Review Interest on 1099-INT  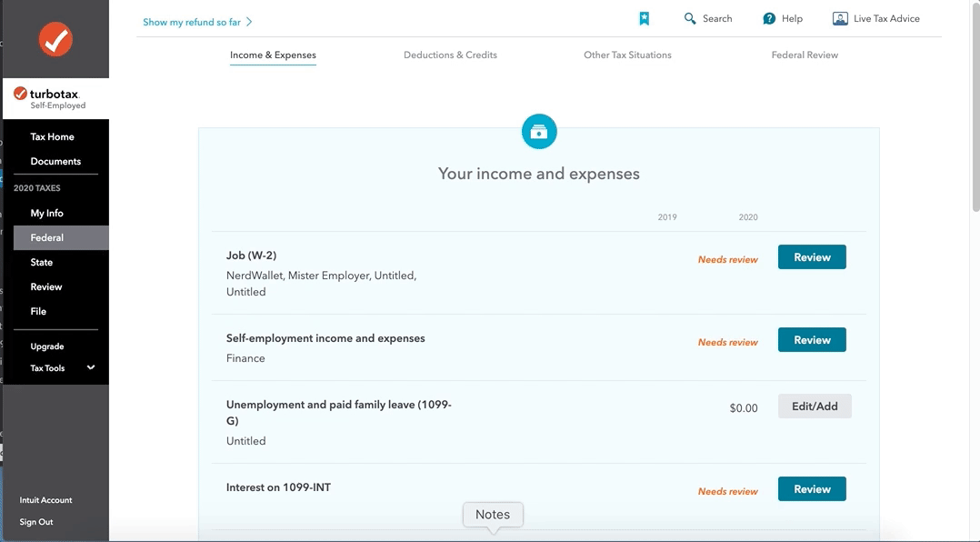tap(812, 489)
